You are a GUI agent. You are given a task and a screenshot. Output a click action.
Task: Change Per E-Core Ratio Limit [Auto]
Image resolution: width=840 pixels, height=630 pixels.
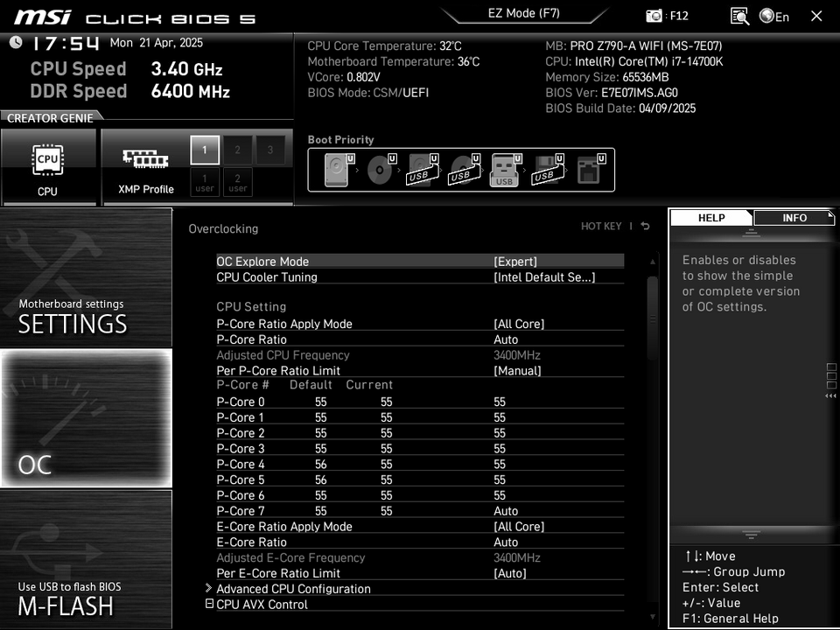pyautogui.click(x=509, y=572)
